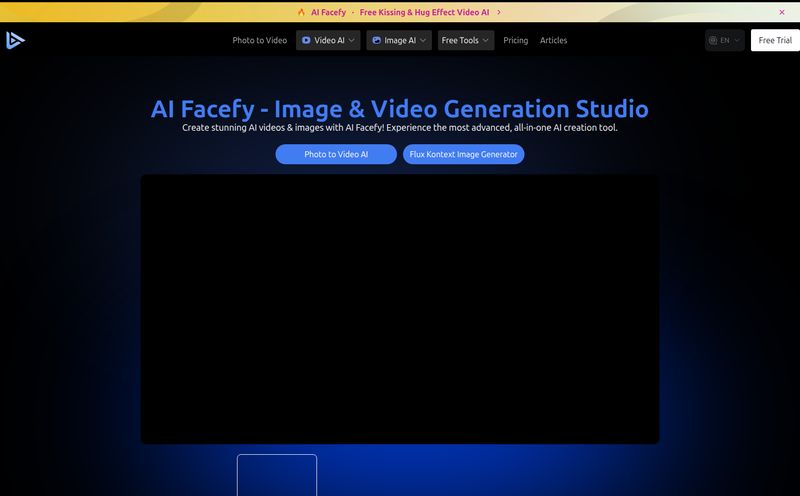Click the AI Facefy logo icon

(15, 40)
